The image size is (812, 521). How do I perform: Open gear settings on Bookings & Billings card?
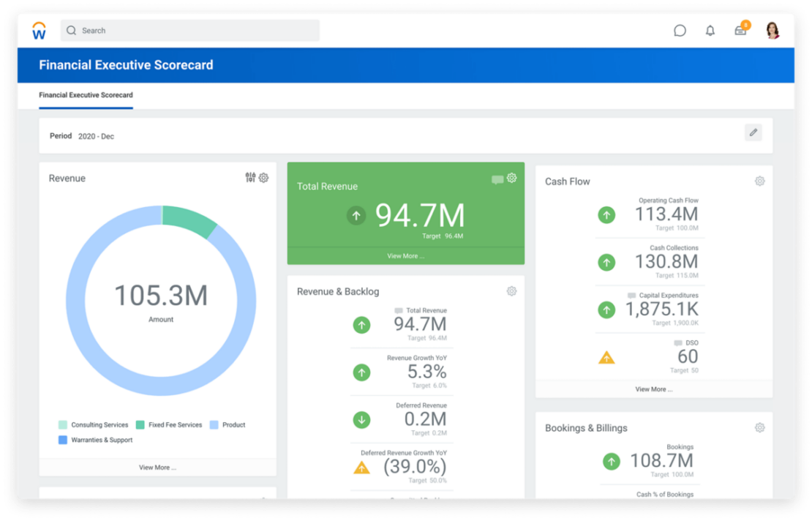pyautogui.click(x=759, y=427)
